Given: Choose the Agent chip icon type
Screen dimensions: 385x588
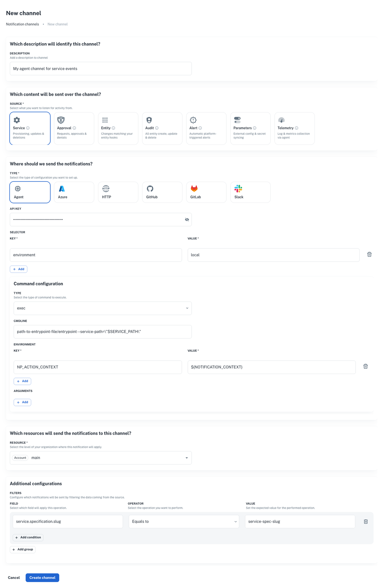Looking at the screenshot, I should coord(17,189).
